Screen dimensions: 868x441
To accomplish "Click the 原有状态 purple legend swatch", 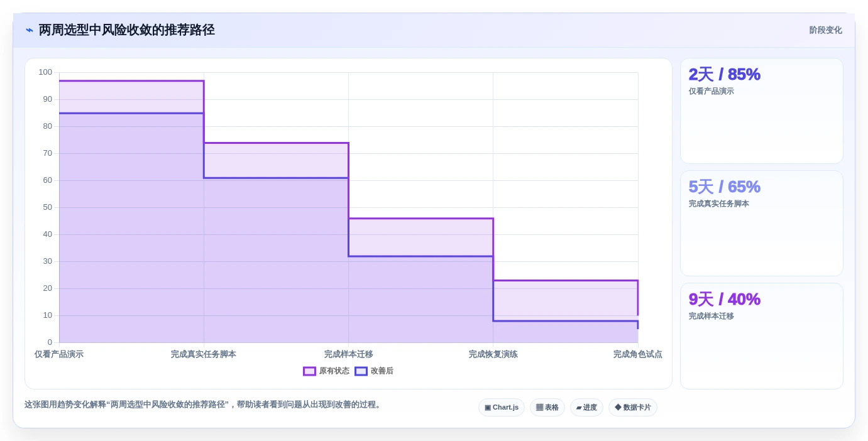I will (309, 371).
